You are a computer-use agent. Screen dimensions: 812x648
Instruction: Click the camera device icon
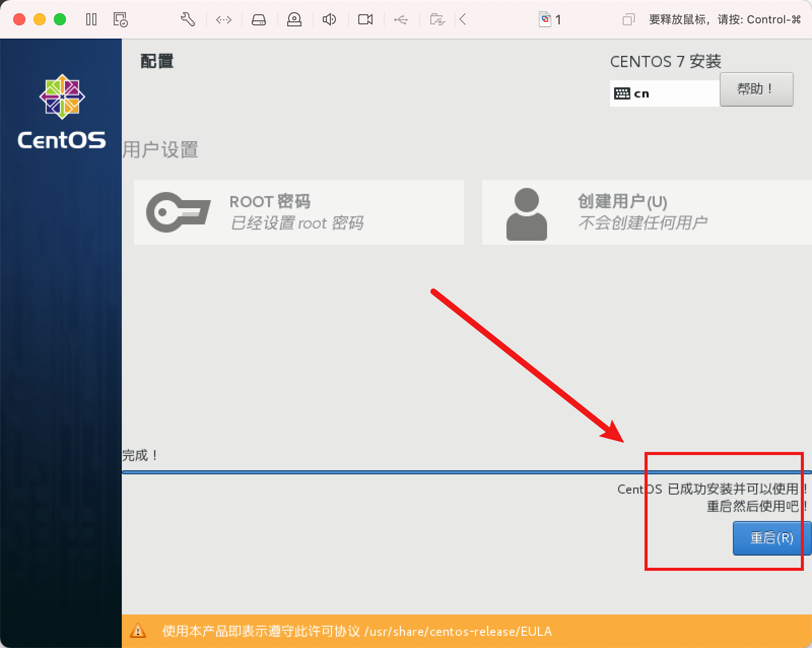(x=365, y=20)
